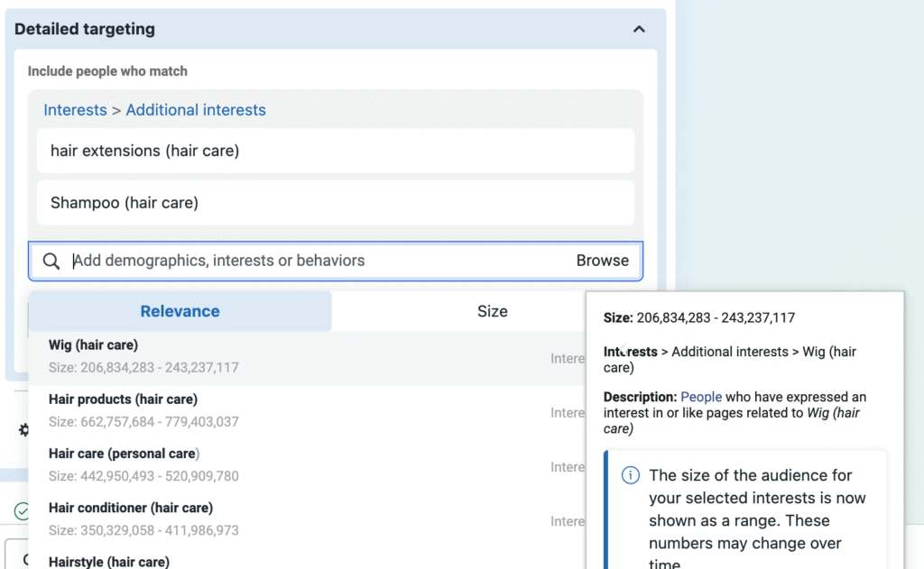924x569 pixels.
Task: Collapse the Detailed targeting section chevron
Action: pyautogui.click(x=639, y=29)
